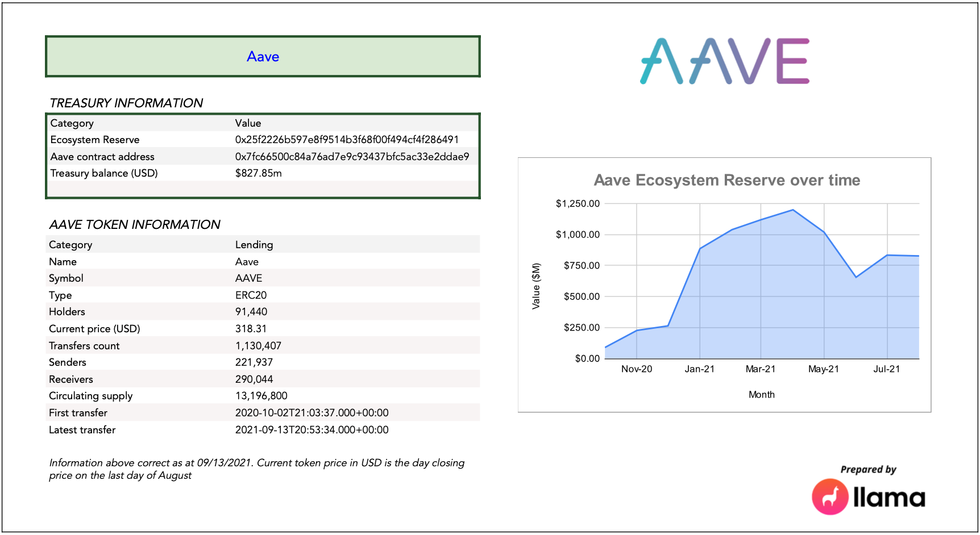Select the treasury balance value $827.85m

[258, 173]
